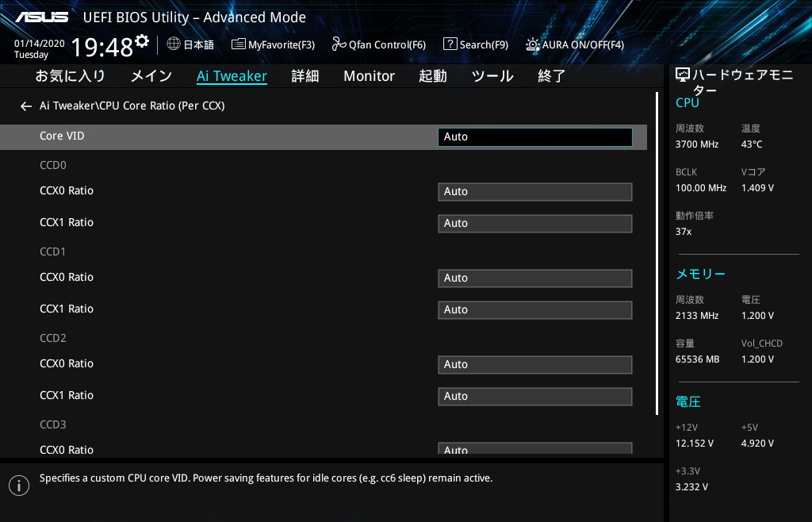Click CCD0 CCX0 Ratio Auto field

point(535,192)
